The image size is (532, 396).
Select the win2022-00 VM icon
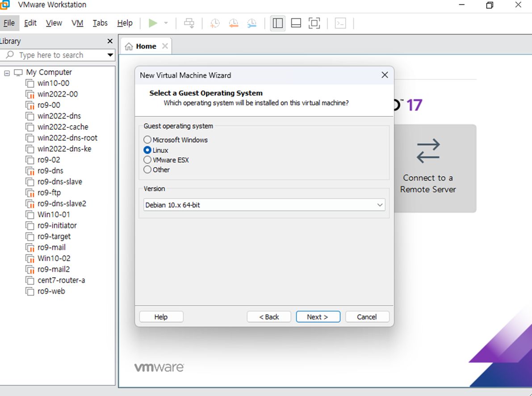[x=30, y=94]
